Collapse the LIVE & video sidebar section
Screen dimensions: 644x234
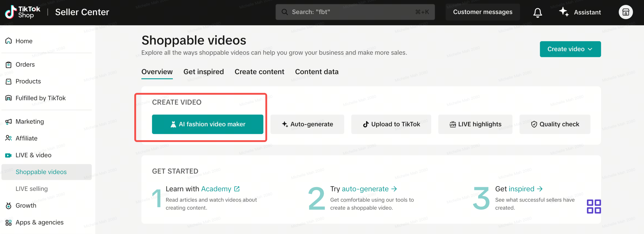point(33,155)
